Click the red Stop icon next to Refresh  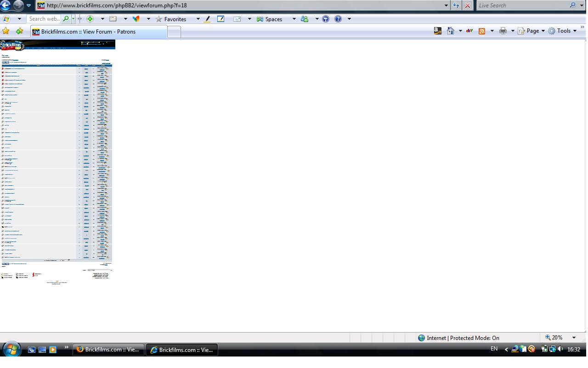(x=467, y=6)
